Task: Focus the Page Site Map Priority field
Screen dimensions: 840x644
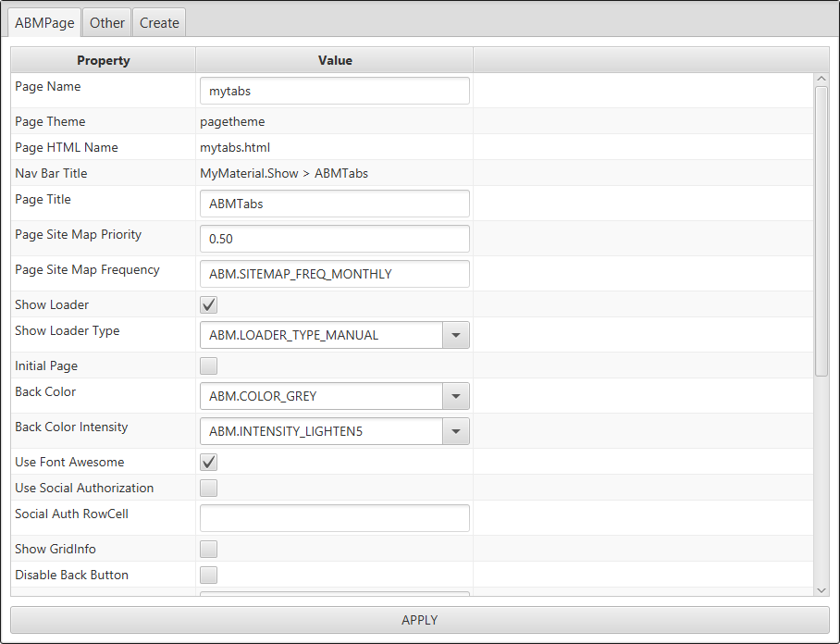Action: (x=334, y=239)
